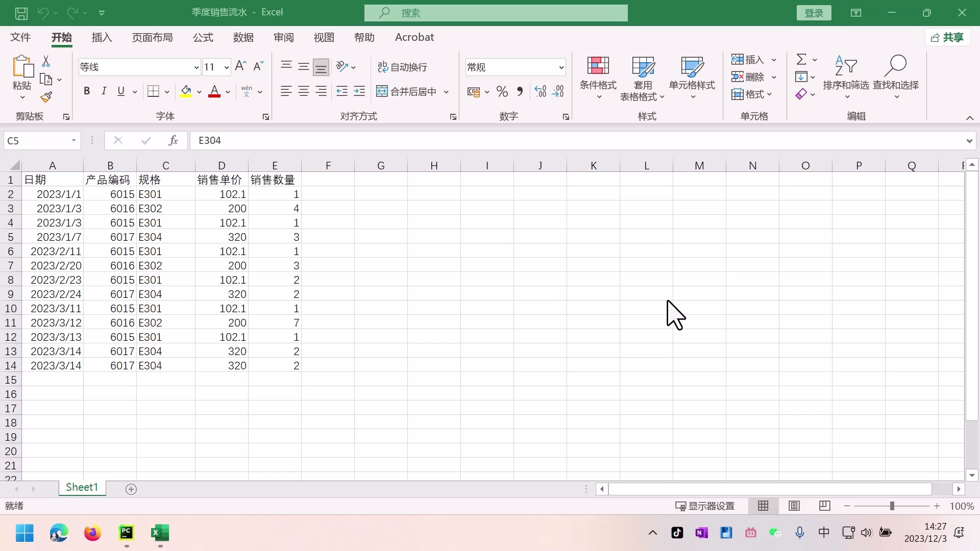The height and width of the screenshot is (551, 980).
Task: Enable wrap text (自动换行)
Action: [403, 67]
